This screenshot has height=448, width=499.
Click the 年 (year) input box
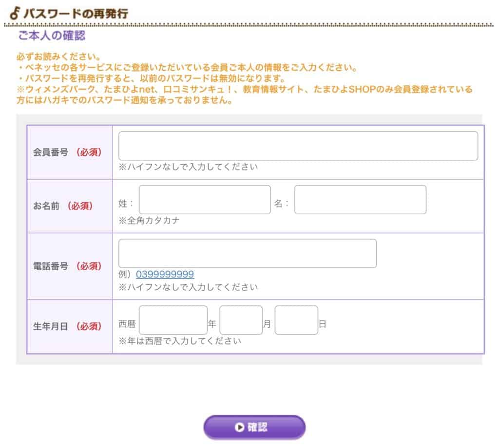click(173, 320)
